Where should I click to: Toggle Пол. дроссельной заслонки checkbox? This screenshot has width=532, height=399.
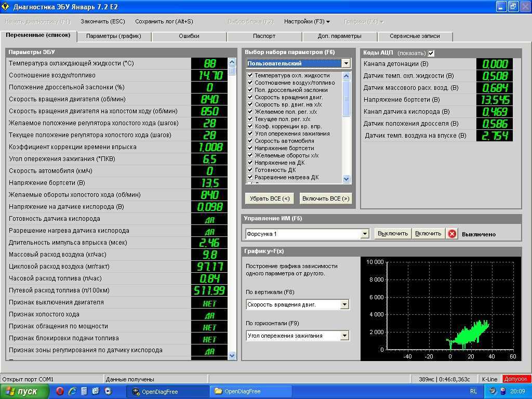tap(250, 90)
